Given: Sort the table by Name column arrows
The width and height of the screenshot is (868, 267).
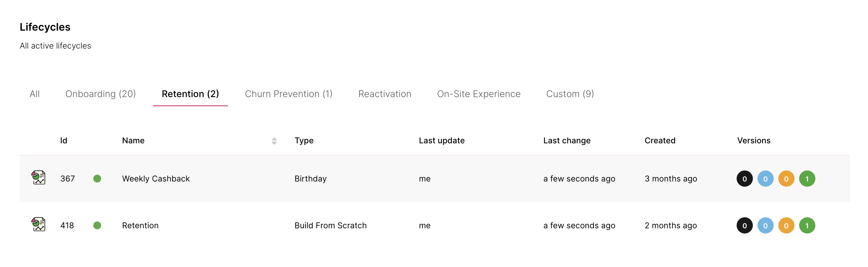Looking at the screenshot, I should [274, 141].
